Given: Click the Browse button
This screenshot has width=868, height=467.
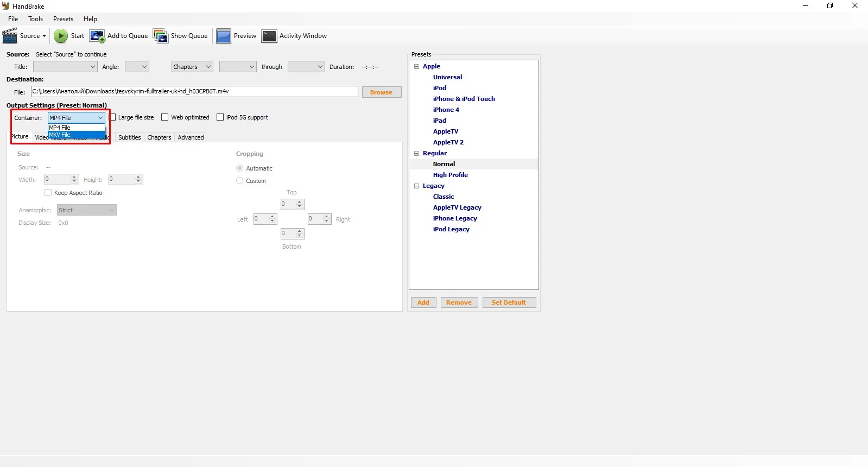Looking at the screenshot, I should coord(381,92).
